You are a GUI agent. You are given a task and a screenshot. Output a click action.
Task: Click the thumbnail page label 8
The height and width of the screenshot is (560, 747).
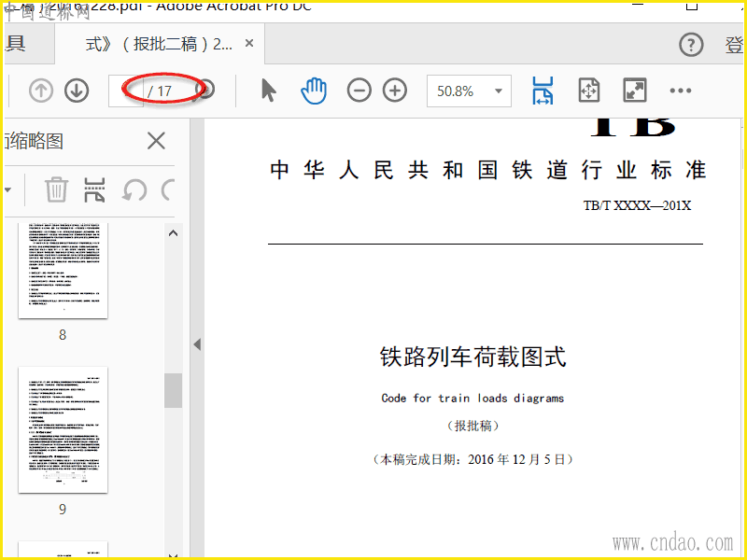tap(63, 335)
